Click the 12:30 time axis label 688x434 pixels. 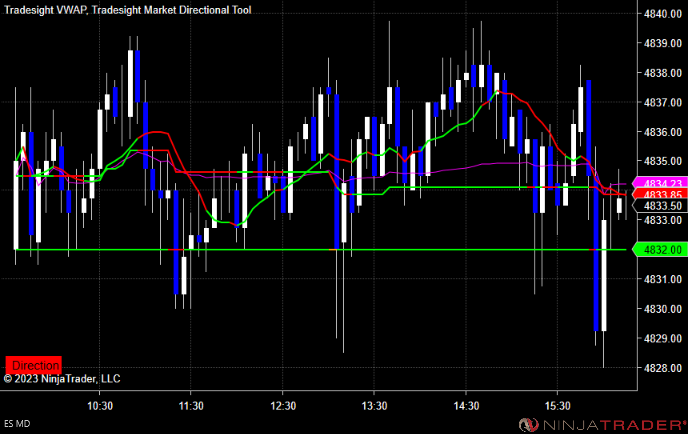283,406
